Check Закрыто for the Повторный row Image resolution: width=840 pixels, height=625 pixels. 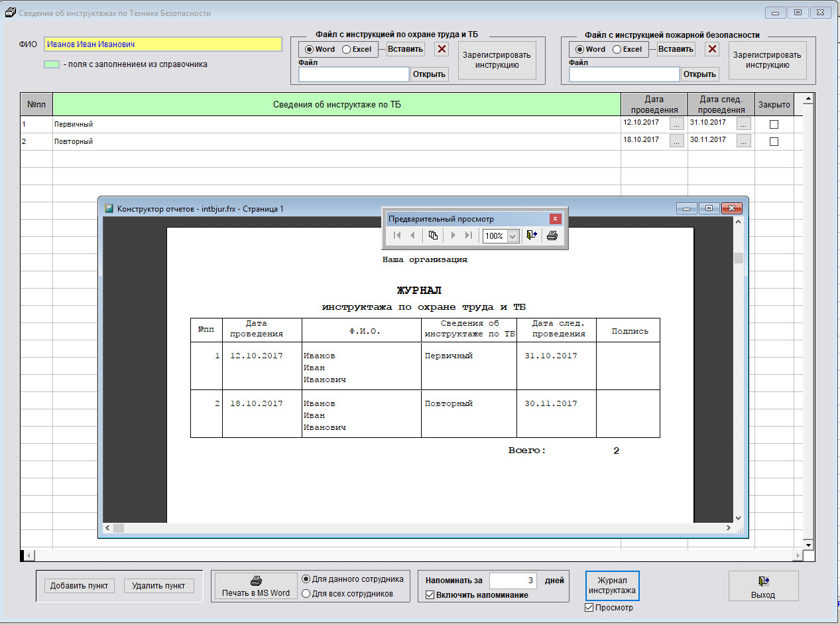[x=774, y=141]
